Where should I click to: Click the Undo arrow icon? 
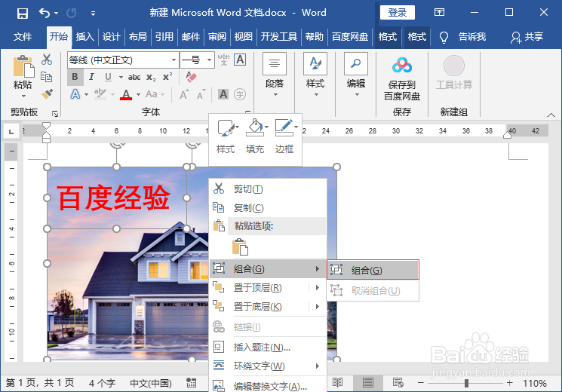pyautogui.click(x=45, y=14)
